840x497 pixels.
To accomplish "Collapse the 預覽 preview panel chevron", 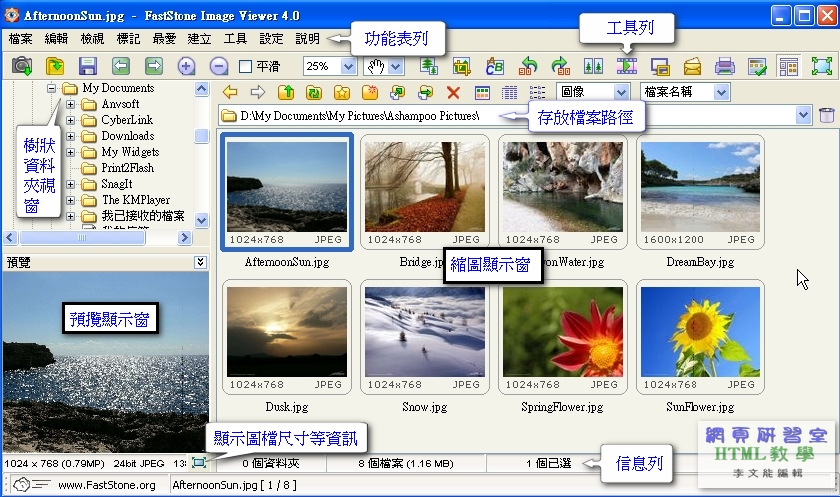I will pos(200,262).
